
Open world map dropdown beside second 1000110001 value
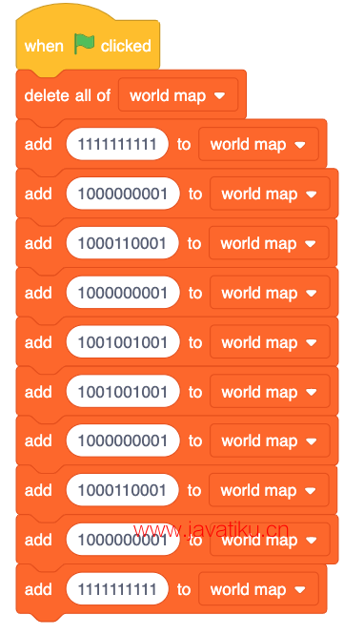269,490
